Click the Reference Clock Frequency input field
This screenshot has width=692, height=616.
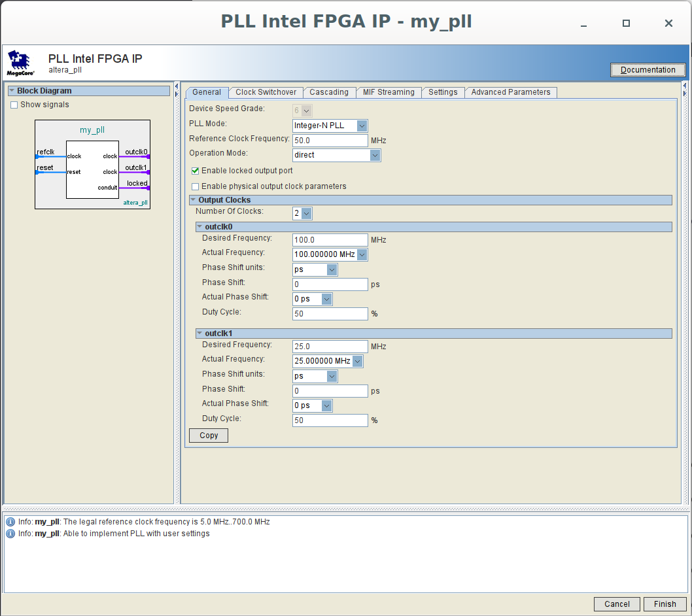330,141
